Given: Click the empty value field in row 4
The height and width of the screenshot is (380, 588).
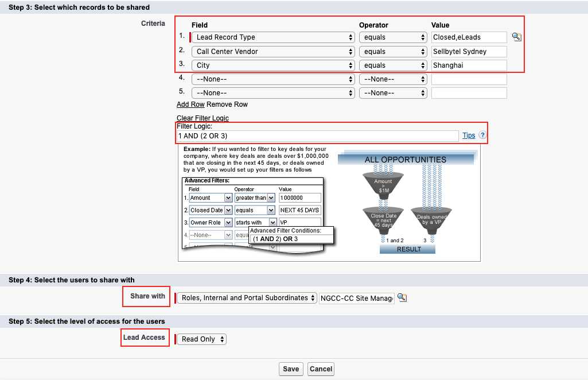Looking at the screenshot, I should 469,79.
